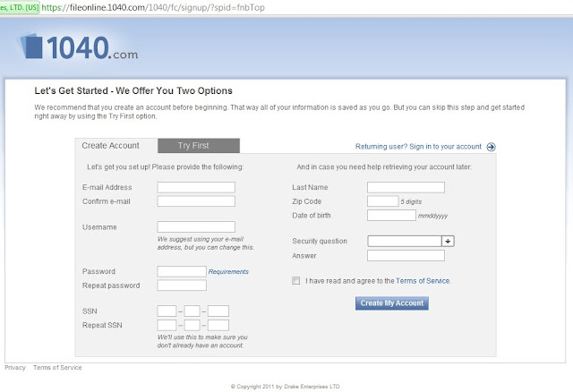Focus the security Answer field
This screenshot has height=392, width=573.
[406, 256]
